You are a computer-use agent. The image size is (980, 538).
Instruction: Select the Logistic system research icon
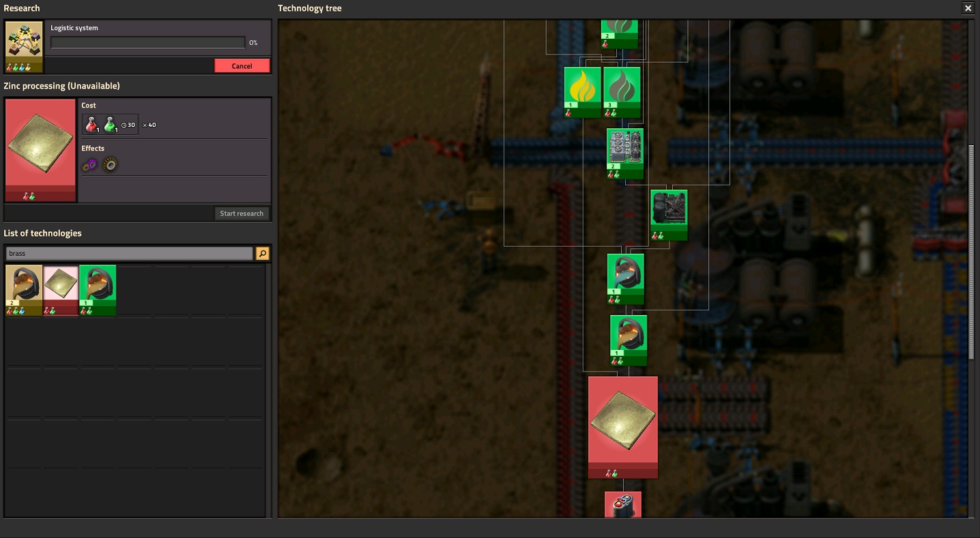pyautogui.click(x=24, y=46)
